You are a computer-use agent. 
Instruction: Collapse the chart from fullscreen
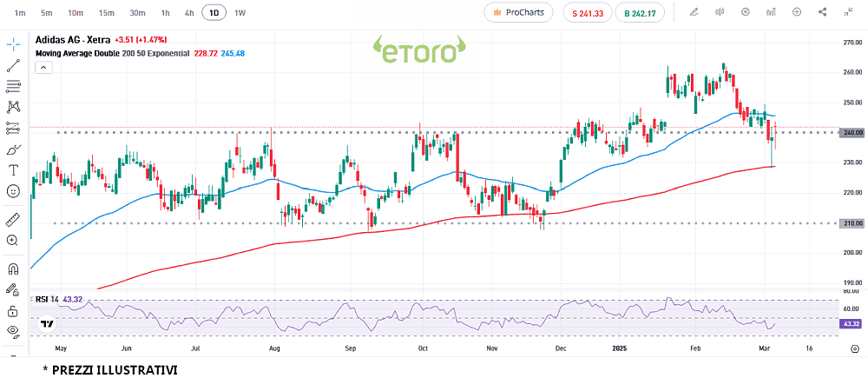coord(848,12)
